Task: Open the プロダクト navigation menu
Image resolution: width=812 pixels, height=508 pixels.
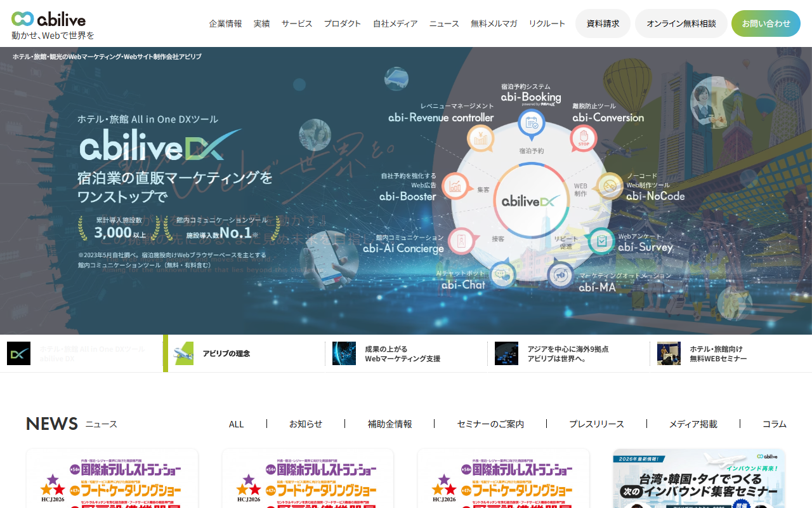Action: tap(343, 23)
